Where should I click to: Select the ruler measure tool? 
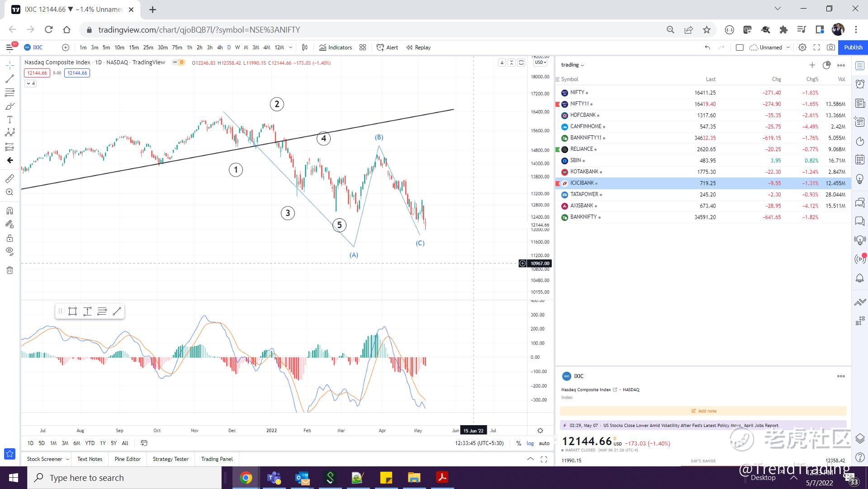[x=9, y=178]
